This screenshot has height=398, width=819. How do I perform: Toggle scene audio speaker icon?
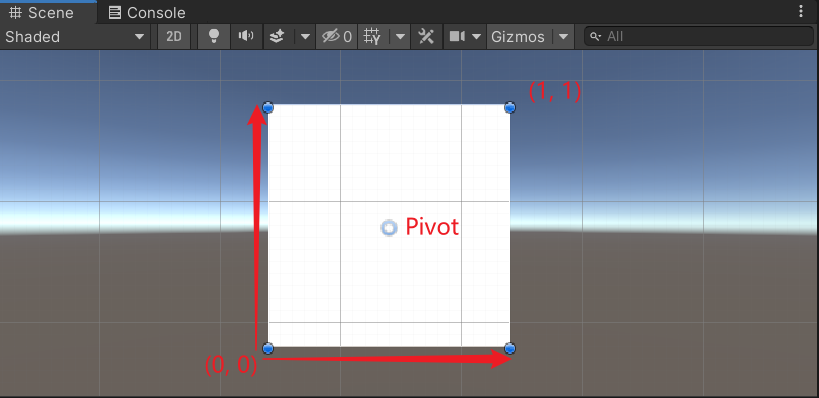[246, 37]
